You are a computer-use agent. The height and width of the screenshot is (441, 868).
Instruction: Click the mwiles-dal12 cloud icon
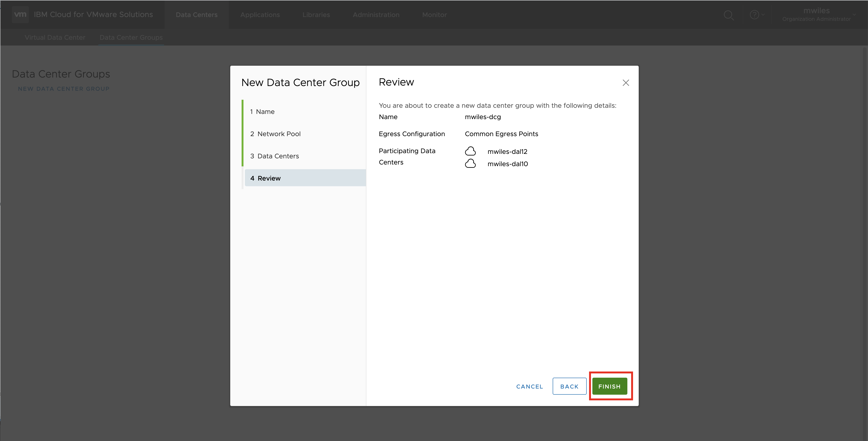click(x=470, y=151)
